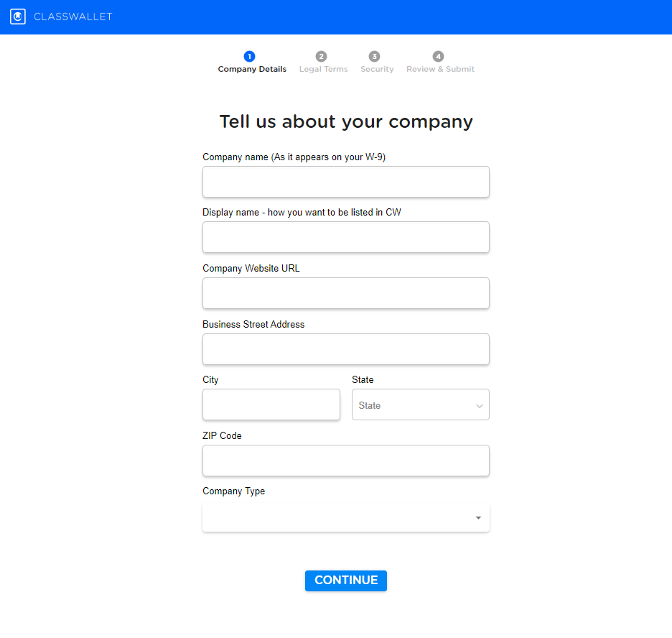Click the step 2 Legal Terms circle
Image resolution: width=672 pixels, height=638 pixels.
coord(321,55)
